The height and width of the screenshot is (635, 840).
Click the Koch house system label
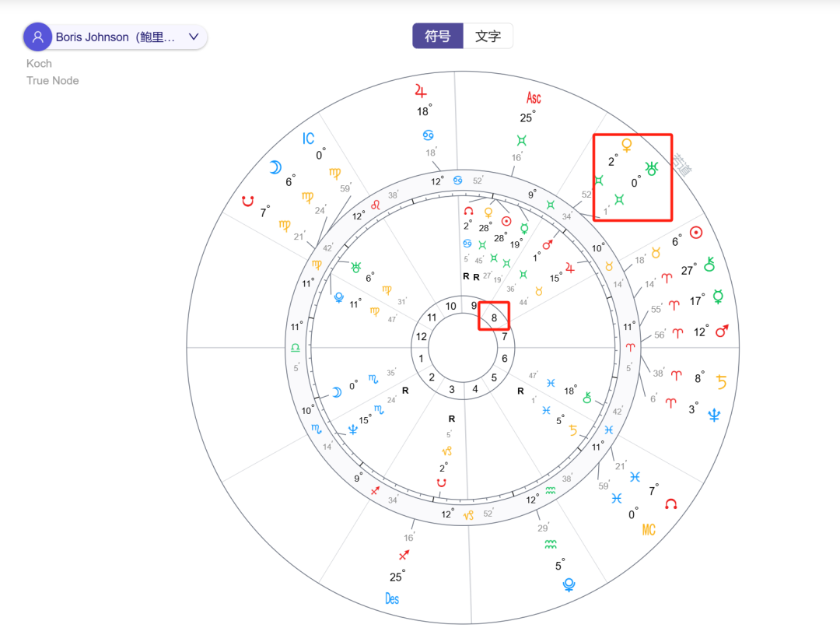(39, 63)
